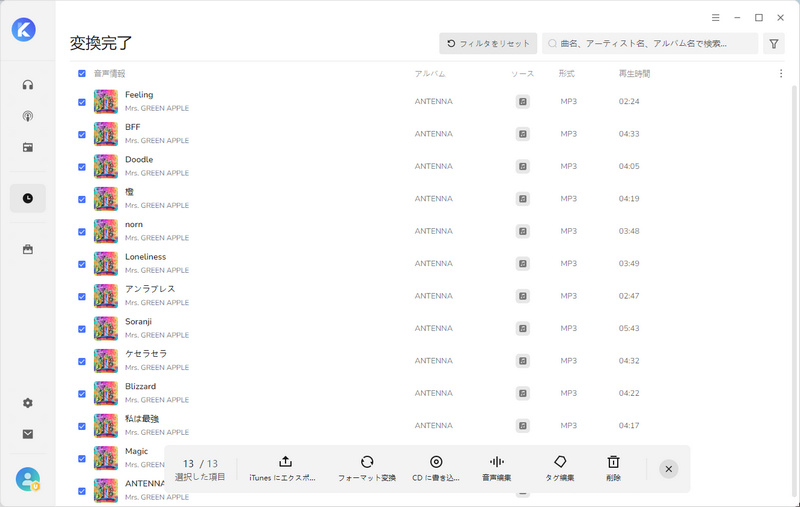Click the ソース column header

(x=522, y=74)
